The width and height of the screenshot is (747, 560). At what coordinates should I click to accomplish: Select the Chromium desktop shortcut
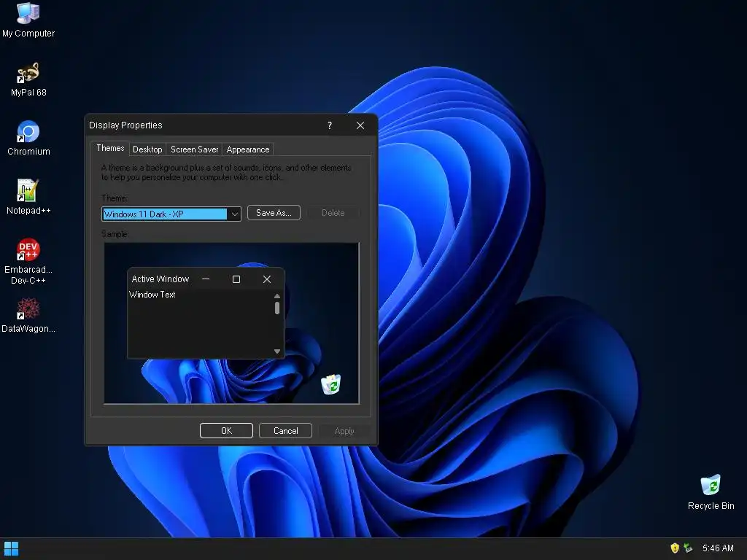click(x=28, y=138)
